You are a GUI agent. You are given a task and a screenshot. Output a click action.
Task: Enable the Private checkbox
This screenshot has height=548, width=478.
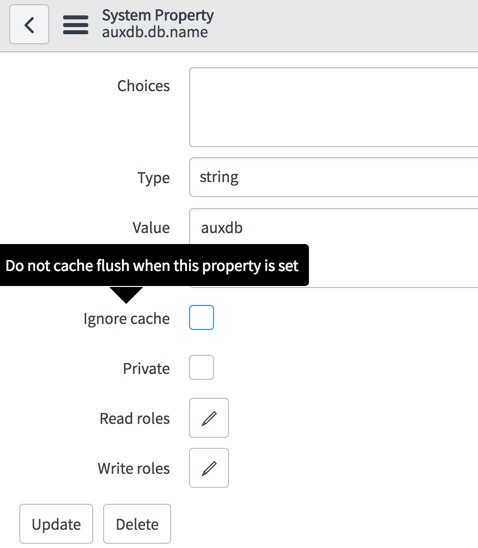(202, 368)
